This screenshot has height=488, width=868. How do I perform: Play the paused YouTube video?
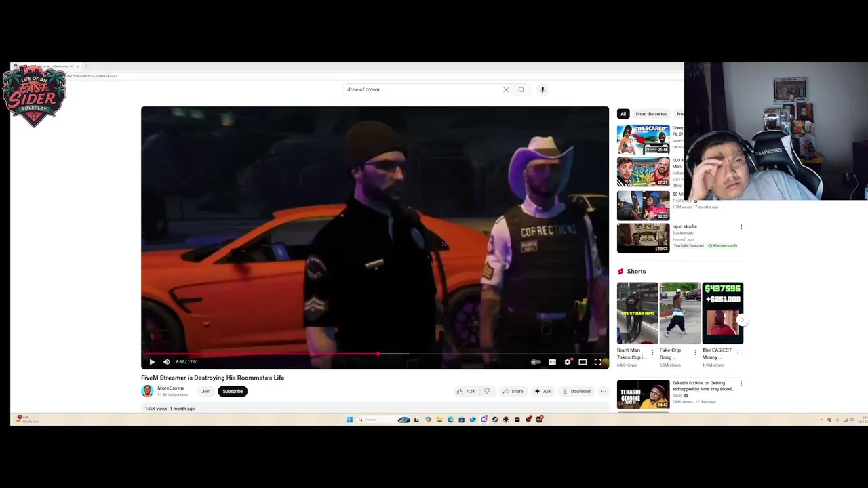click(152, 362)
